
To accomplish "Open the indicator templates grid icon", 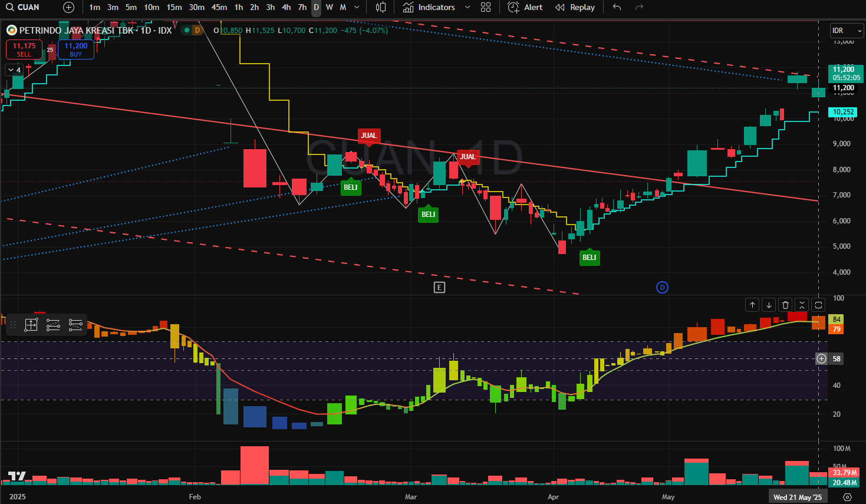I will [x=486, y=7].
